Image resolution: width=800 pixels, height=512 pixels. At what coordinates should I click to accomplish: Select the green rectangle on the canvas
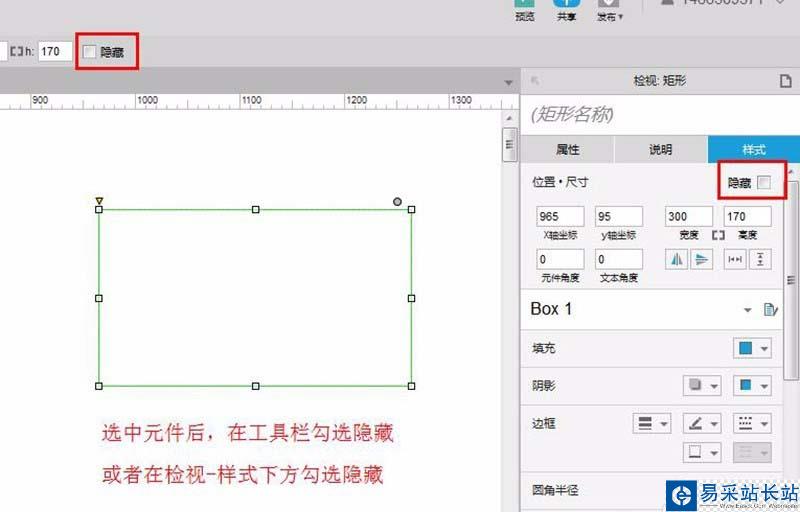[x=255, y=298]
